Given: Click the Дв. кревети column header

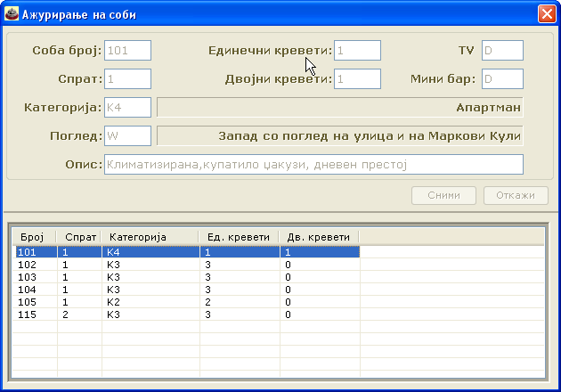Looking at the screenshot, I should 319,238.
